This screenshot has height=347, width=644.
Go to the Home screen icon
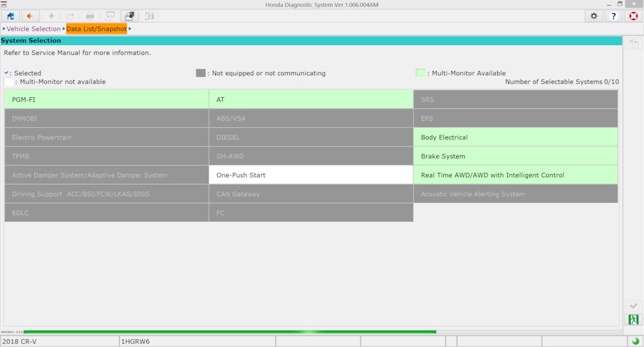pos(10,16)
